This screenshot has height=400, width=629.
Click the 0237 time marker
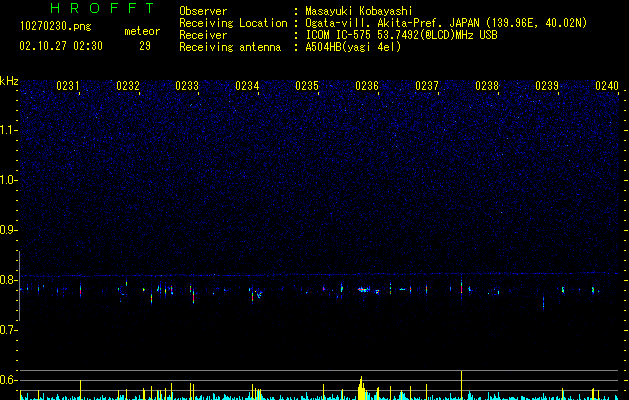coord(427,86)
